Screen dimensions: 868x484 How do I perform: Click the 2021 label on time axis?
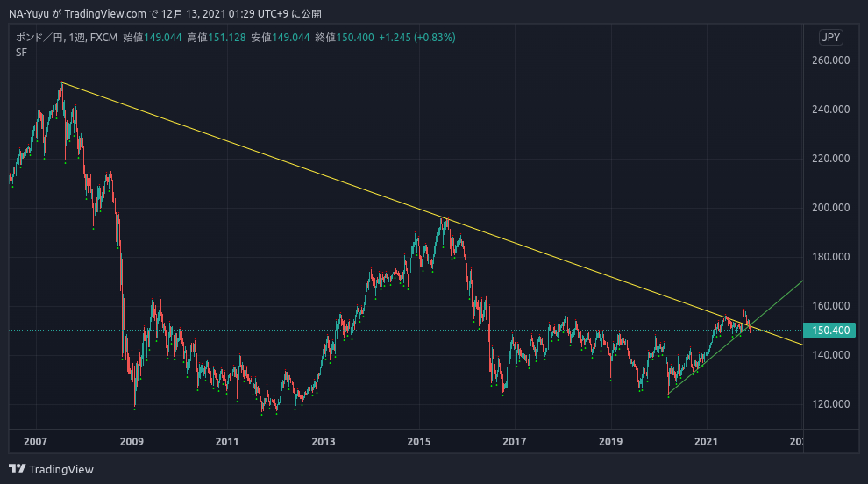coord(708,441)
